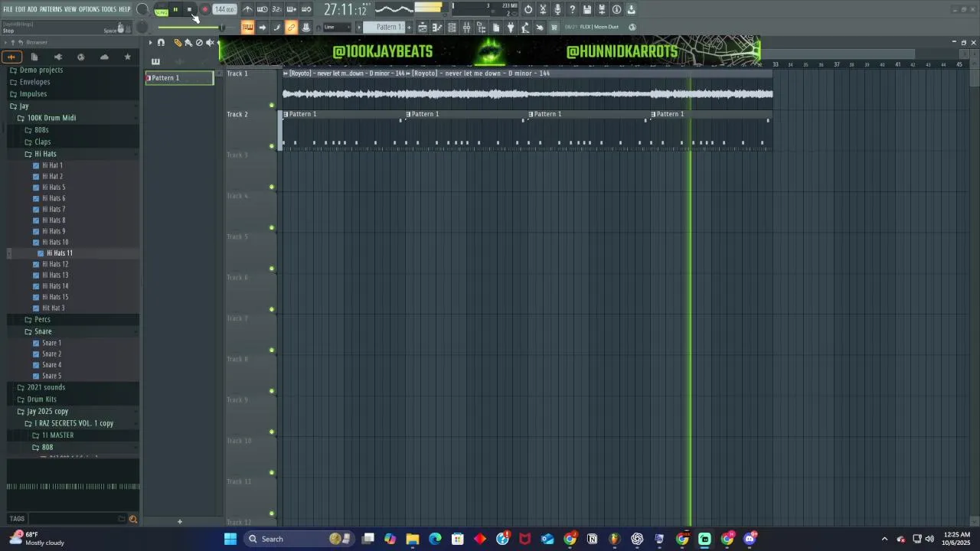Open the FILE menu
Screen dimensions: 980x551
[8, 9]
